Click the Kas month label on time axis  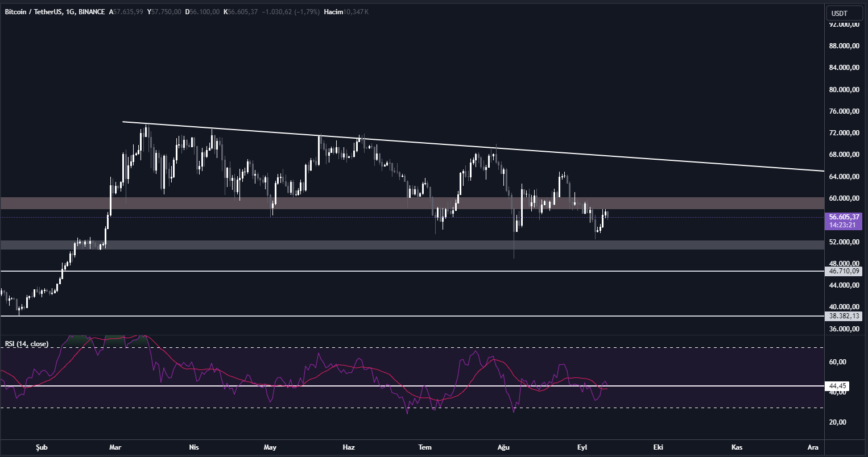[x=737, y=447]
